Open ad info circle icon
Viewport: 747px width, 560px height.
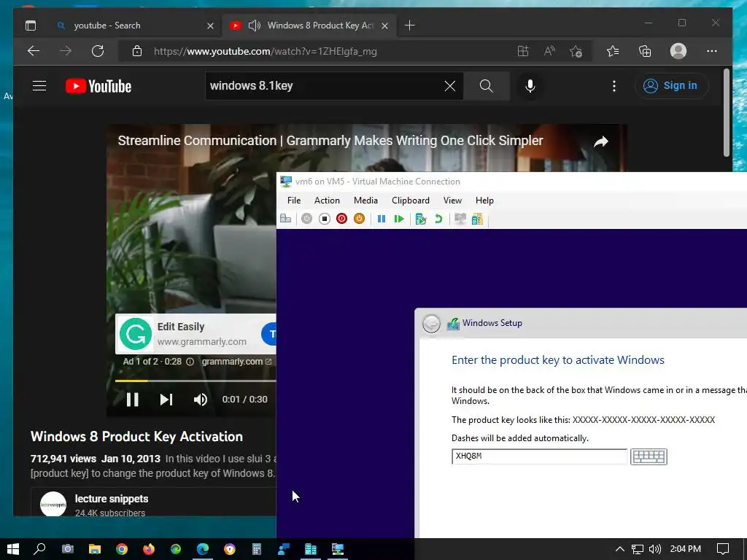[x=190, y=362]
